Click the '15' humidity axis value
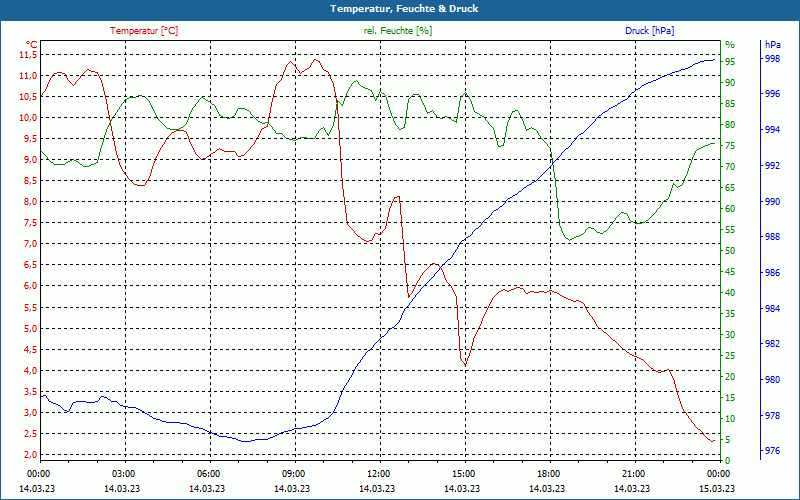800x500 pixels. click(x=730, y=398)
